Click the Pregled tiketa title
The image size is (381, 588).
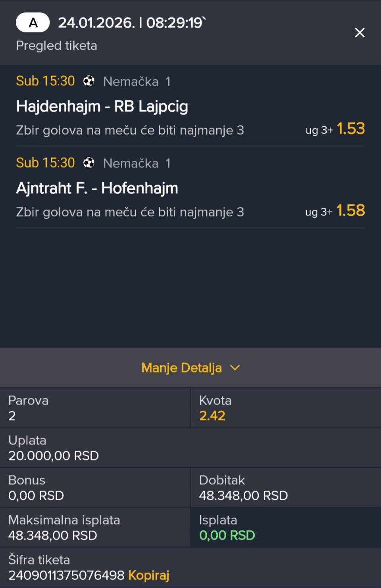[57, 46]
